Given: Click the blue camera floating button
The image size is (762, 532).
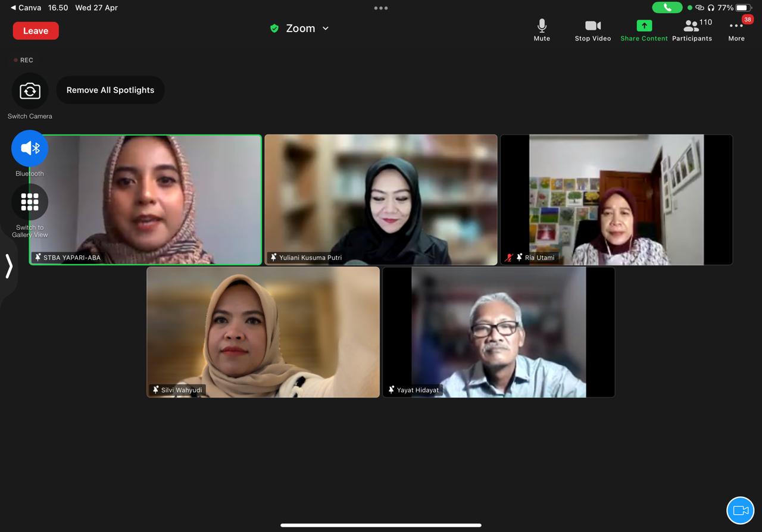Looking at the screenshot, I should (741, 511).
